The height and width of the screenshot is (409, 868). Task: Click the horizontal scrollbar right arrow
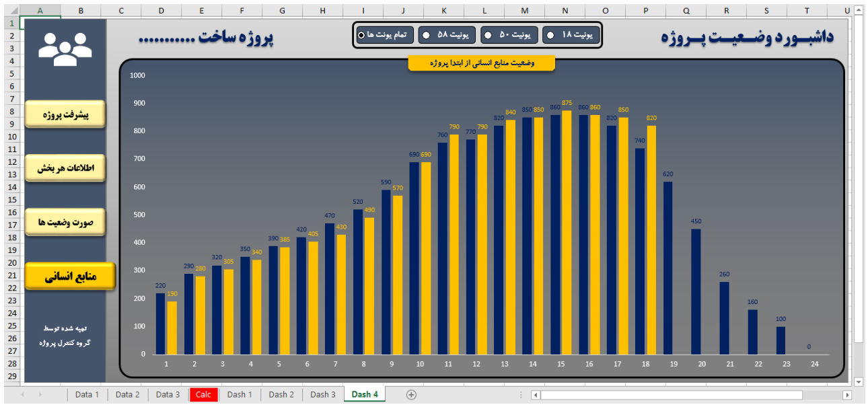847,396
